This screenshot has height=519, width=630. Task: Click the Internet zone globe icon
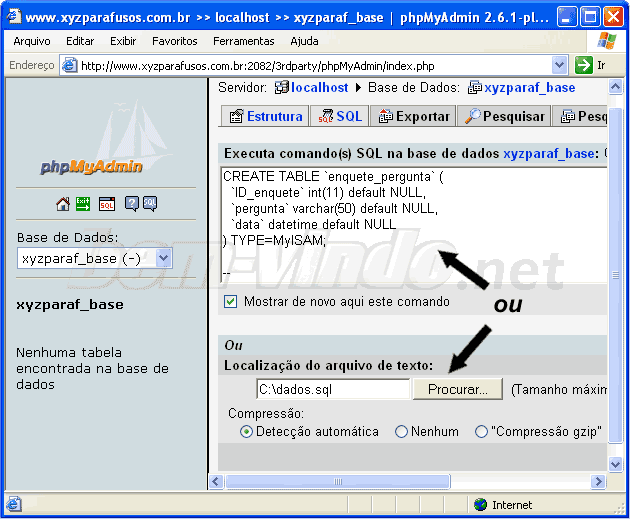480,505
